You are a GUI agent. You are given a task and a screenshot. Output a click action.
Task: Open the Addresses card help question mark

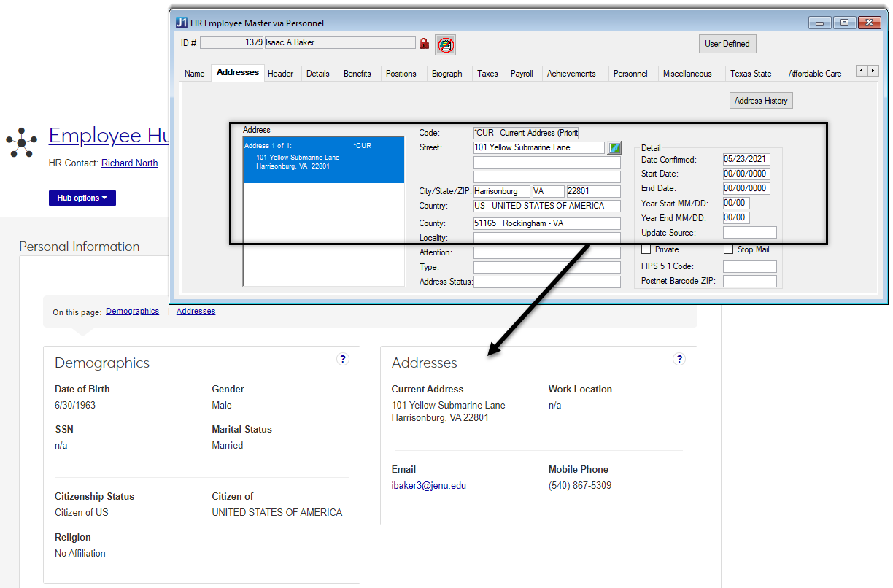point(679,359)
